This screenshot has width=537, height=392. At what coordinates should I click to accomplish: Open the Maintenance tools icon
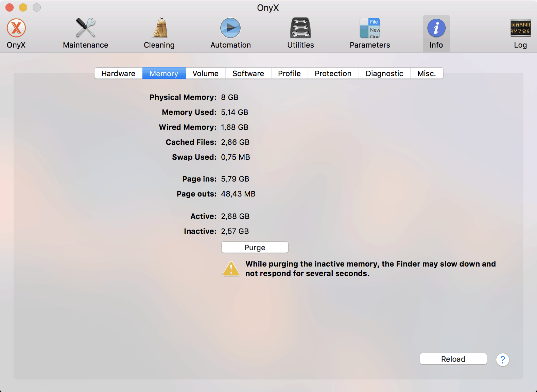coord(85,28)
